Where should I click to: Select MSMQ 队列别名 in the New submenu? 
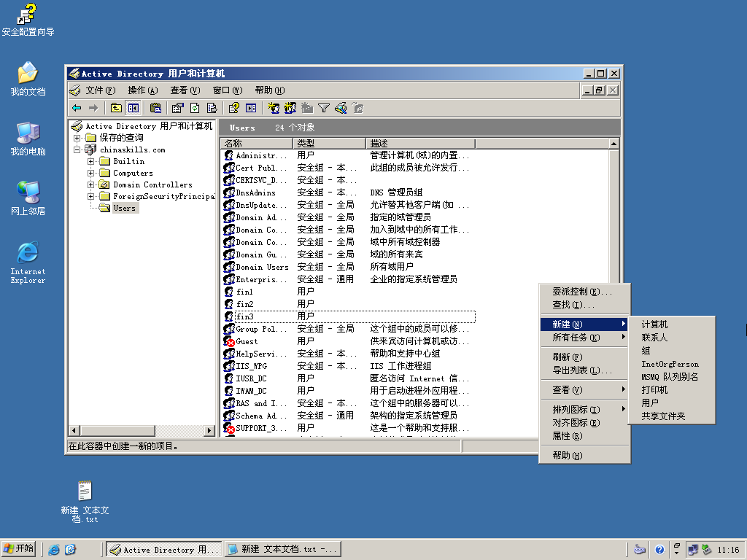[x=672, y=377]
